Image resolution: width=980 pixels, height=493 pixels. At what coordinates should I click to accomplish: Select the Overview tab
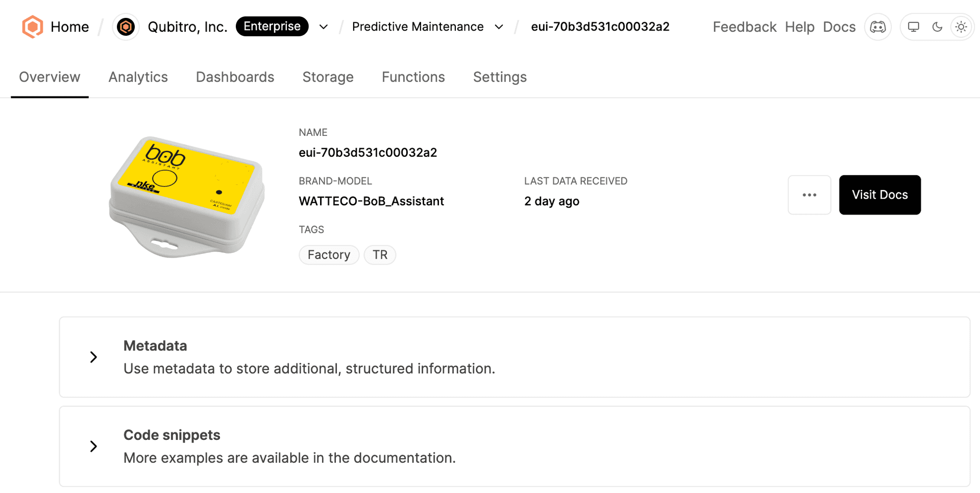50,77
